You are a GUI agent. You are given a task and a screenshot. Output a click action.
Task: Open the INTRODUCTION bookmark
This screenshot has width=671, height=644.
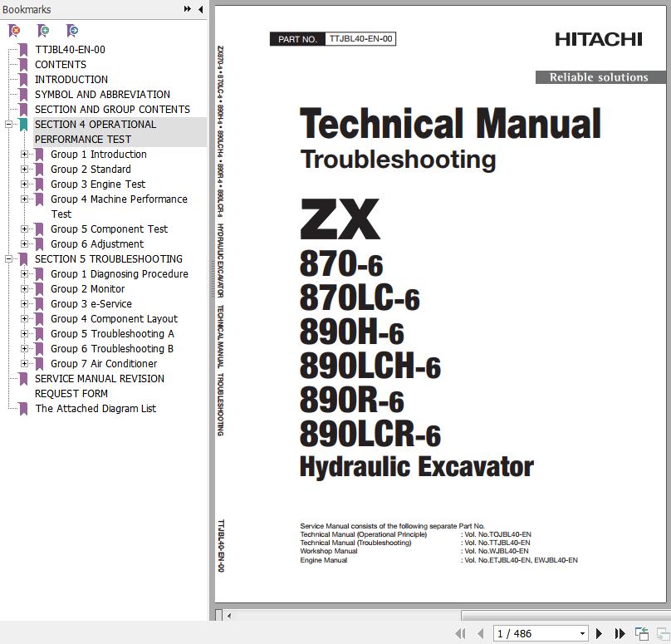point(71,80)
